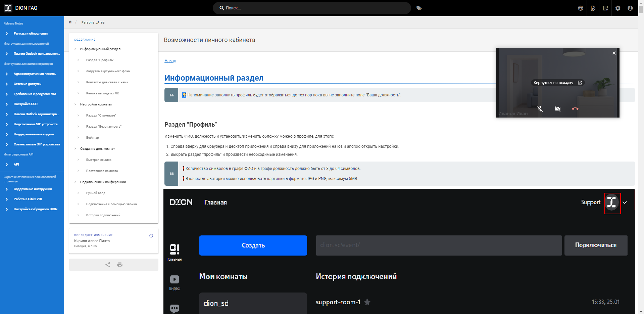
Task: Jump to Быстрая ссылка in contents
Action: coord(99,160)
